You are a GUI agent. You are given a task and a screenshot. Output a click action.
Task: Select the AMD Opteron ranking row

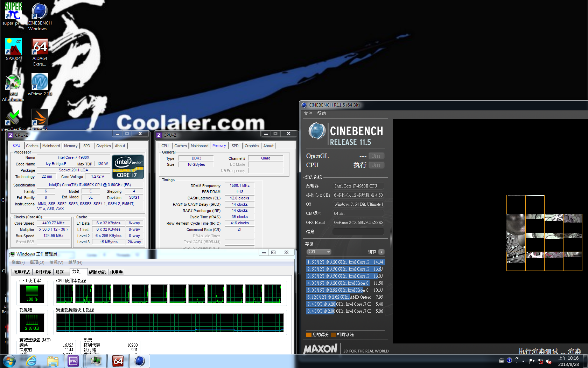point(345,297)
